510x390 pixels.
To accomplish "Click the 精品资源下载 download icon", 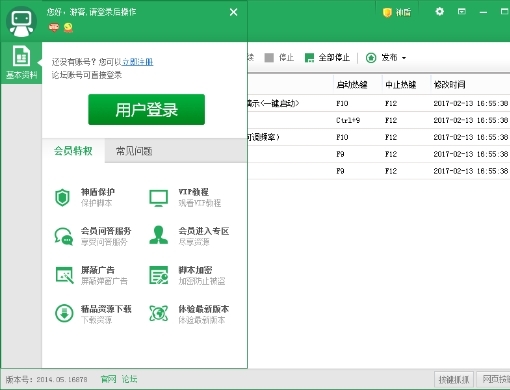I will click(x=64, y=313).
